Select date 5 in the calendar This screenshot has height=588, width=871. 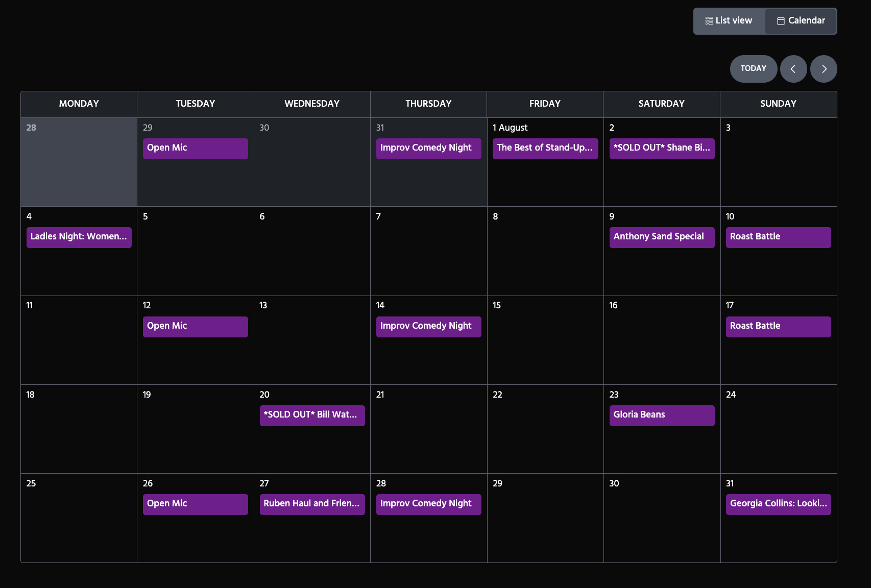[196, 251]
